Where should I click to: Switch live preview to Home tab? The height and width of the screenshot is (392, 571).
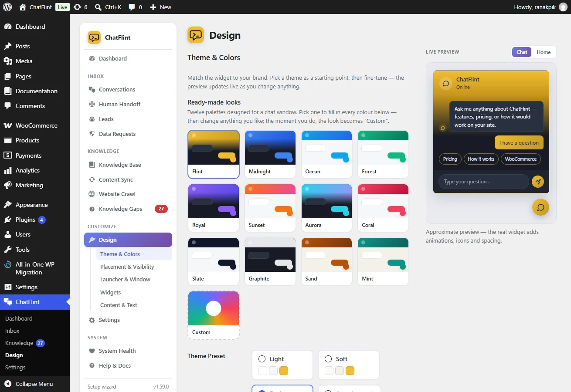coord(544,52)
